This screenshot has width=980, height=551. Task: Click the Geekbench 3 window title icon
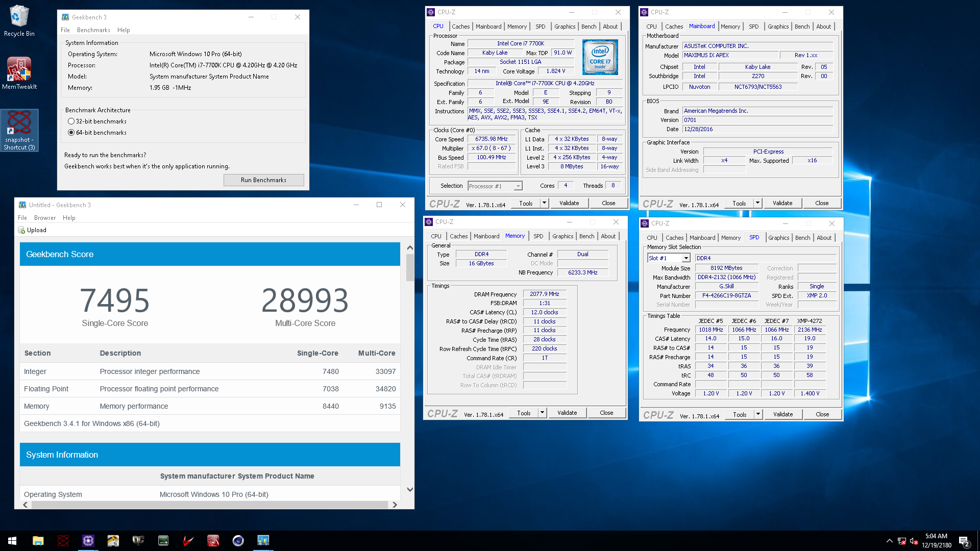tap(65, 17)
